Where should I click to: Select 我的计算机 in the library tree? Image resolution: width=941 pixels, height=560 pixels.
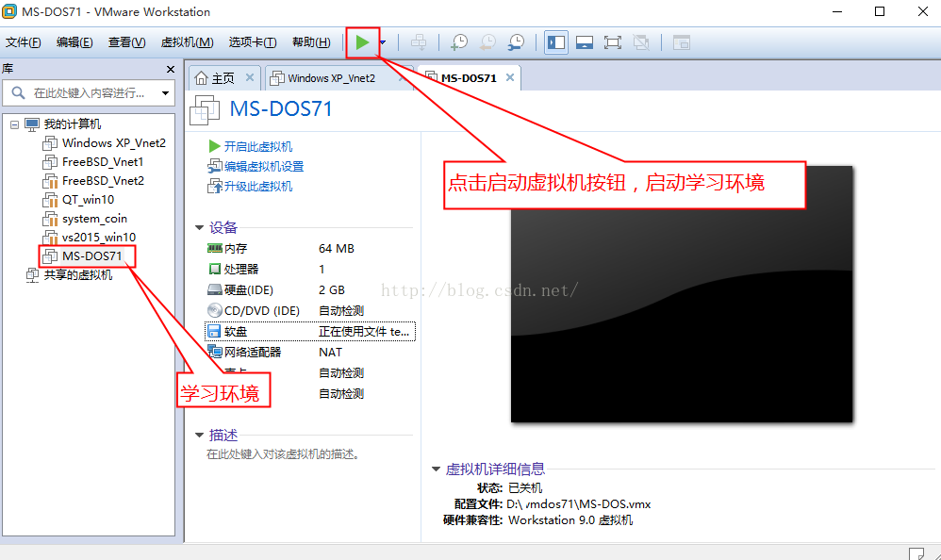72,124
